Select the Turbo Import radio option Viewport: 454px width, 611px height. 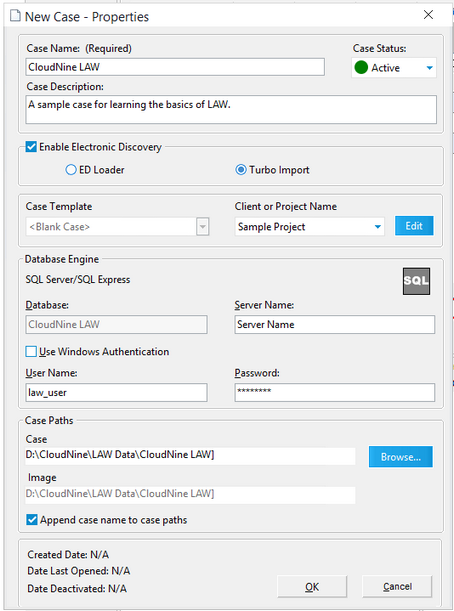(241, 170)
